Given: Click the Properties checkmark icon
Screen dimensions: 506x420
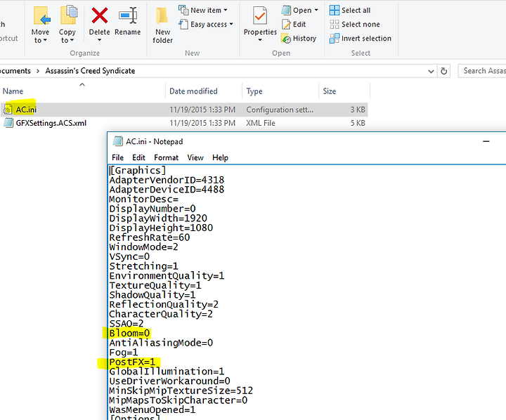Looking at the screenshot, I should [x=260, y=15].
